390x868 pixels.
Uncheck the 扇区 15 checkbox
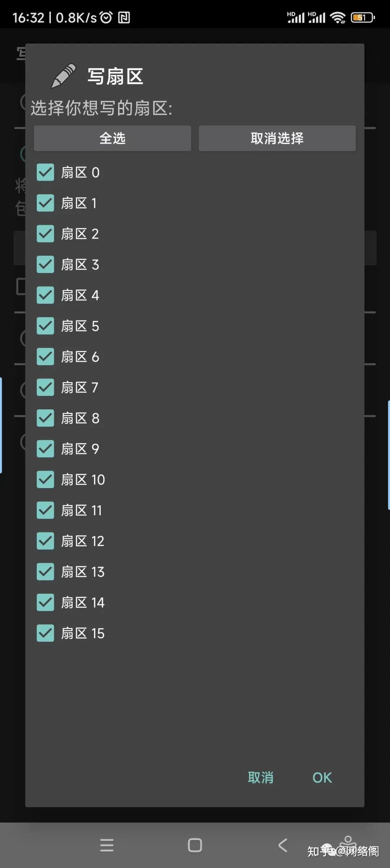[x=45, y=633]
